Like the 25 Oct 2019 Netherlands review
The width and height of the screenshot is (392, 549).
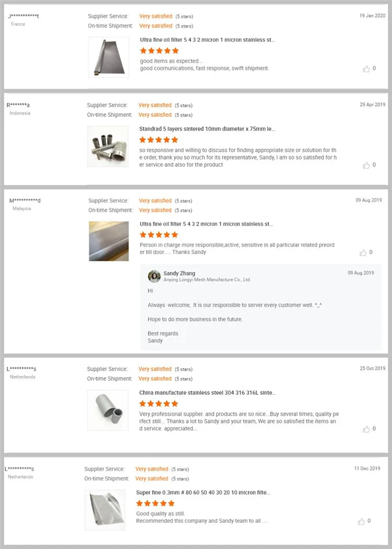click(x=366, y=429)
